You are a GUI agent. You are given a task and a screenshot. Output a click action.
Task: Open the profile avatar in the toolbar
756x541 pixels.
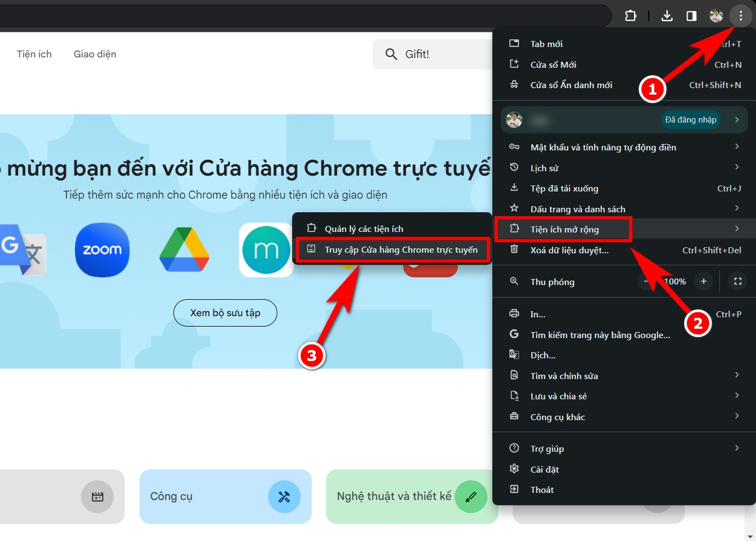click(x=716, y=15)
